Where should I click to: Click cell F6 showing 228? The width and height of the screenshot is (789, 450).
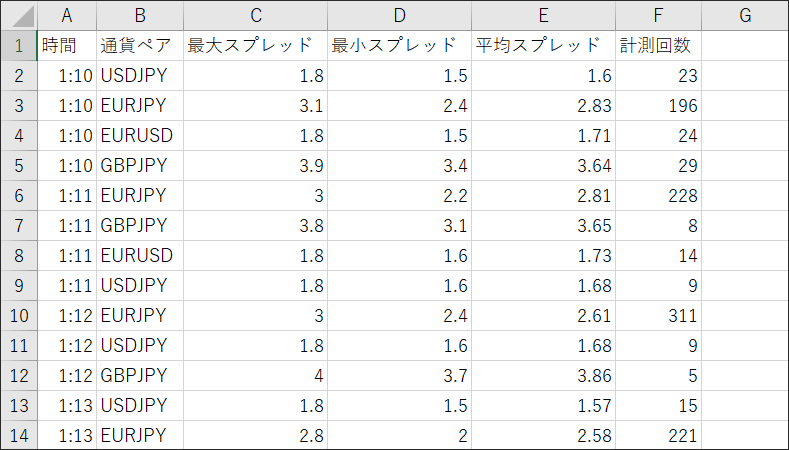click(658, 196)
